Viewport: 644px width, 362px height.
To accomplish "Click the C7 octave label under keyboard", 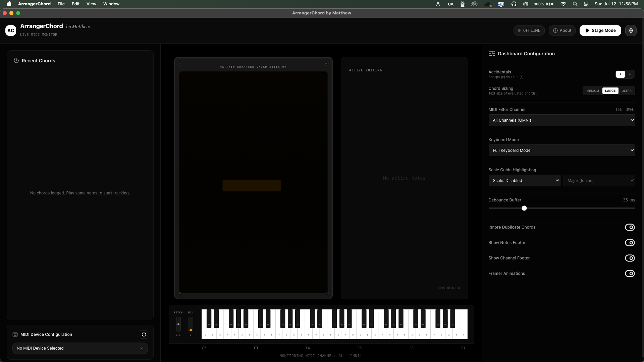I will click(x=463, y=348).
